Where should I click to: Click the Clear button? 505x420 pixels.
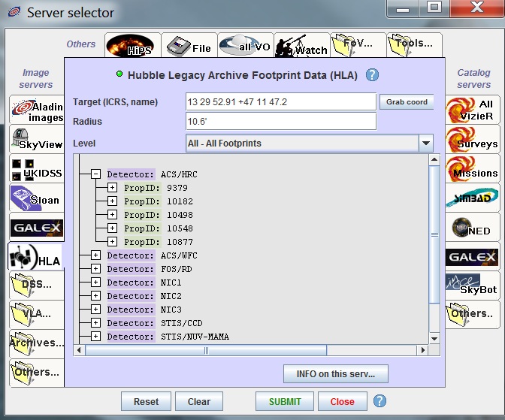(x=199, y=402)
